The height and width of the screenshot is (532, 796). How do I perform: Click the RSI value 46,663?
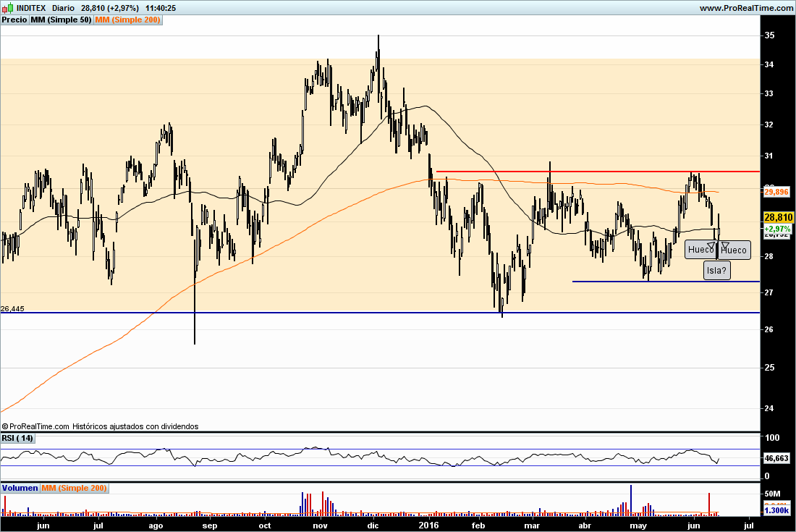(776, 458)
